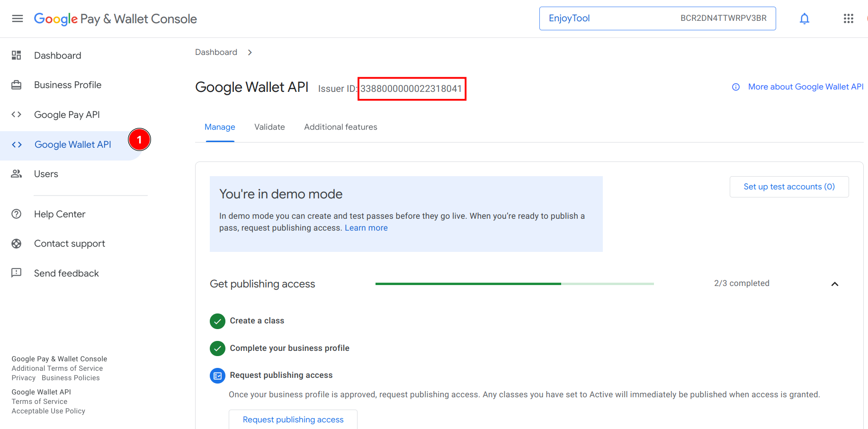868x429 pixels.
Task: Open More about Google Wallet API link
Action: coord(805,87)
